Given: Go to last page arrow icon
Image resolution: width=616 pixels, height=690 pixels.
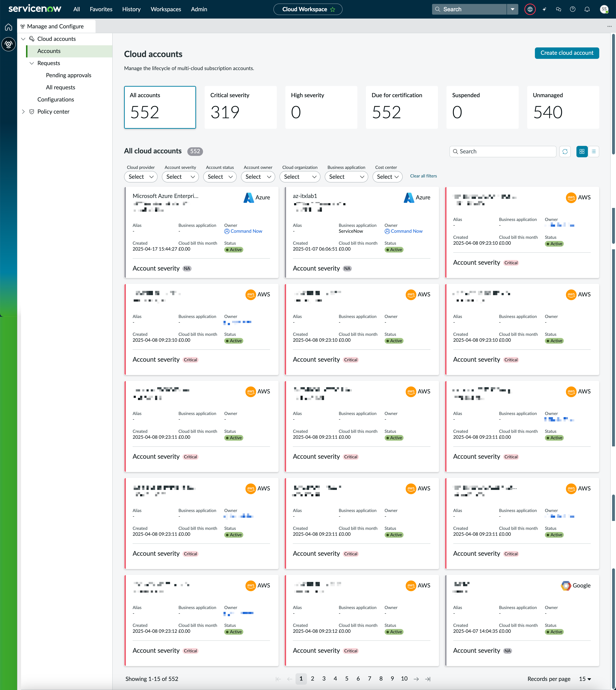Looking at the screenshot, I should (x=428, y=679).
